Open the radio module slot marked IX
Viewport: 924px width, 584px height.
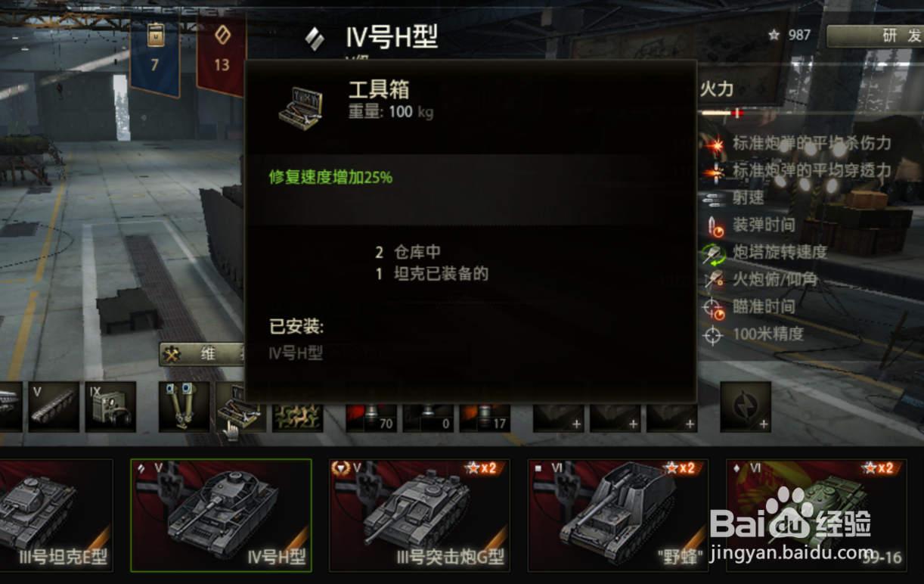[x=110, y=407]
